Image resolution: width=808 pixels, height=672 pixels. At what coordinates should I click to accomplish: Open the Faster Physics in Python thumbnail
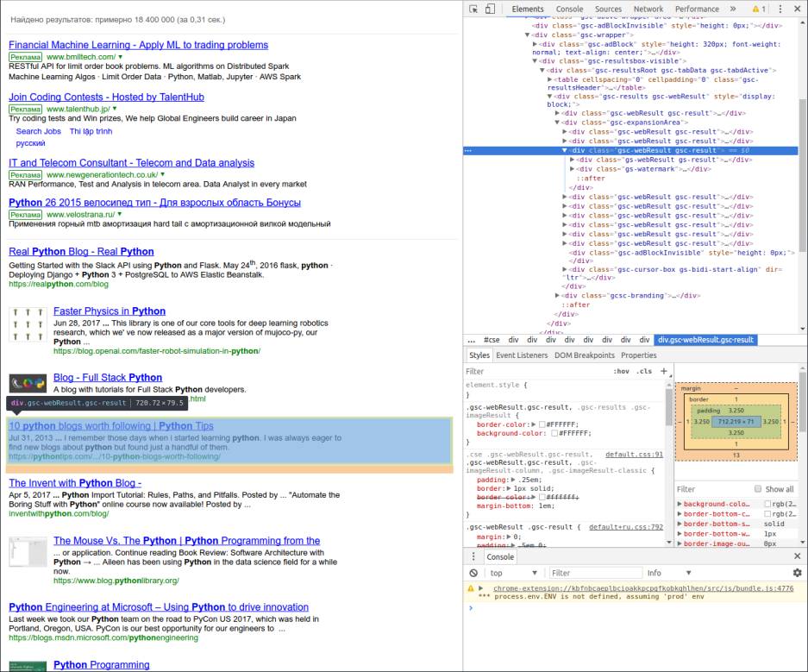[x=28, y=324]
